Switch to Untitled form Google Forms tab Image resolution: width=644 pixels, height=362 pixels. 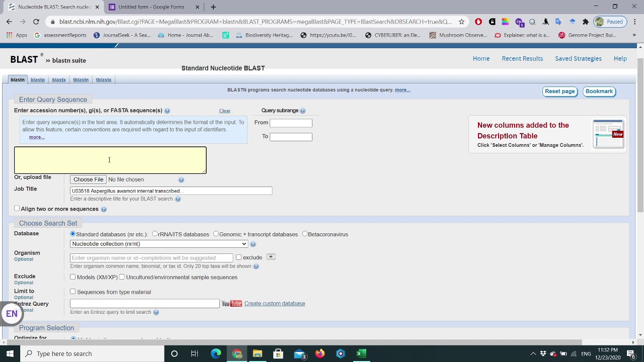point(151,7)
